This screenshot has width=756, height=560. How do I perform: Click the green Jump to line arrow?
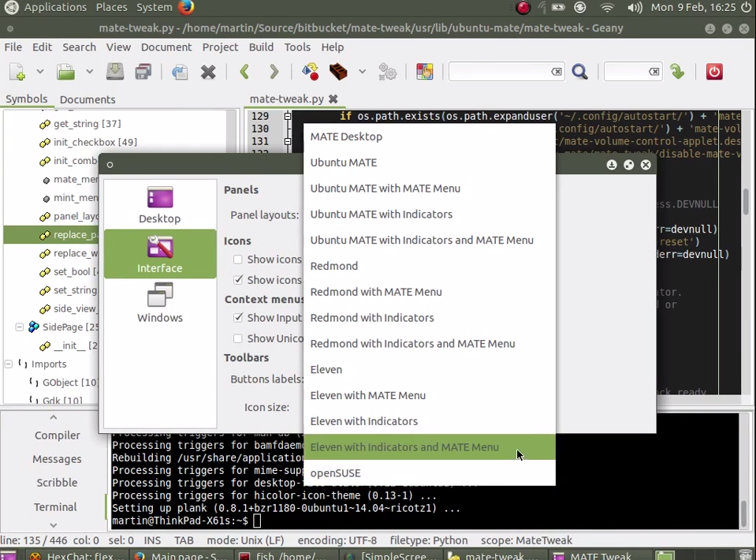pyautogui.click(x=677, y=72)
